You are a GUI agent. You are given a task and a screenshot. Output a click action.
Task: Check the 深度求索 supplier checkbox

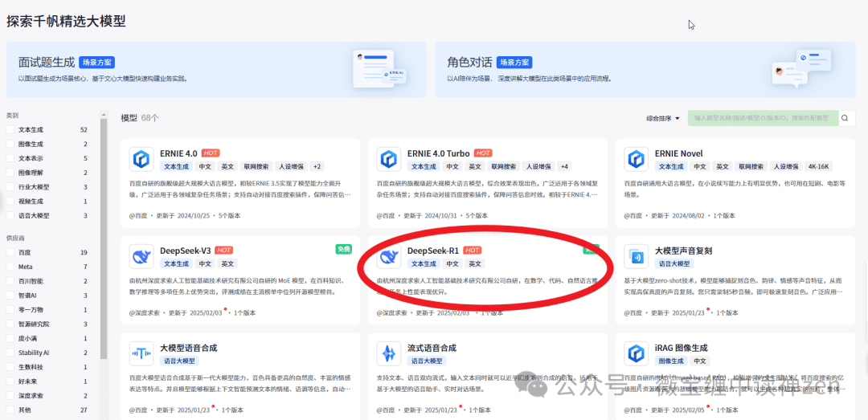[x=10, y=396]
